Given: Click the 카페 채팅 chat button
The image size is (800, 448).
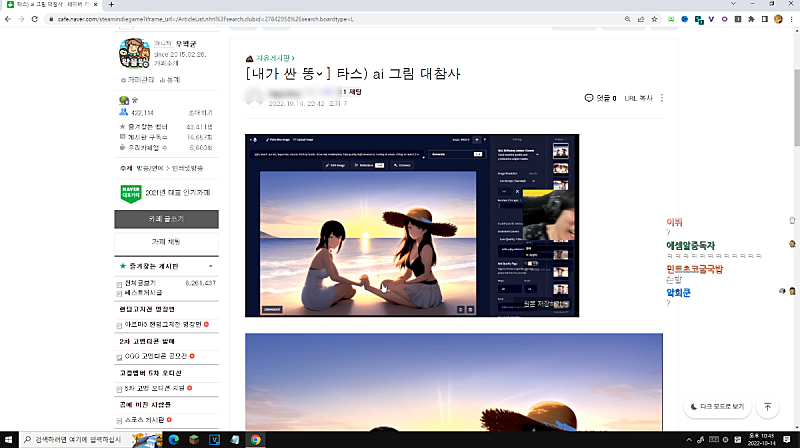Looking at the screenshot, I should point(166,242).
